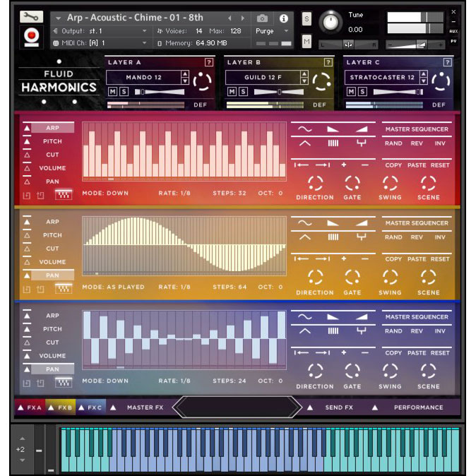Image resolution: width=476 pixels, height=476 pixels.
Task: Solo Layer B with S button
Action: coord(243,91)
